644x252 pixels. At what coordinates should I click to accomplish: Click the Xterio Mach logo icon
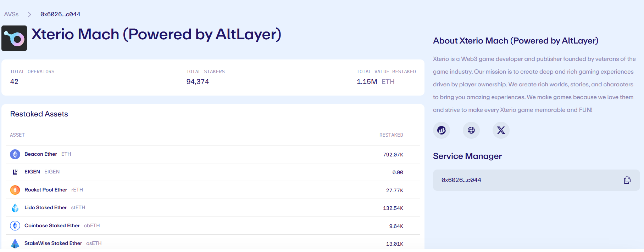14,38
